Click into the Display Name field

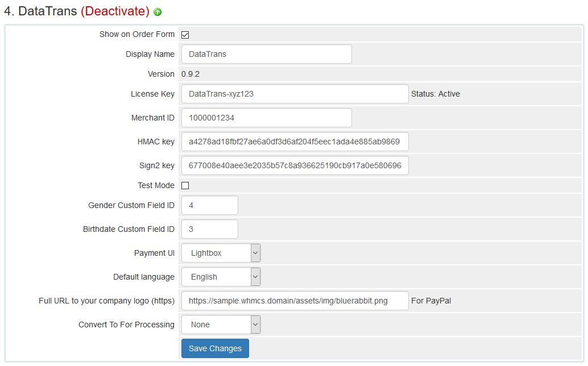pyautogui.click(x=266, y=54)
